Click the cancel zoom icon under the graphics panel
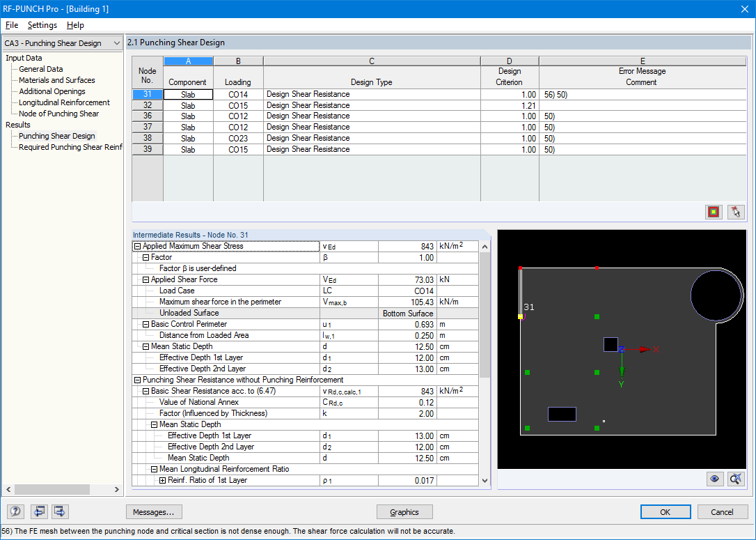The height and width of the screenshot is (540, 756). tap(736, 479)
